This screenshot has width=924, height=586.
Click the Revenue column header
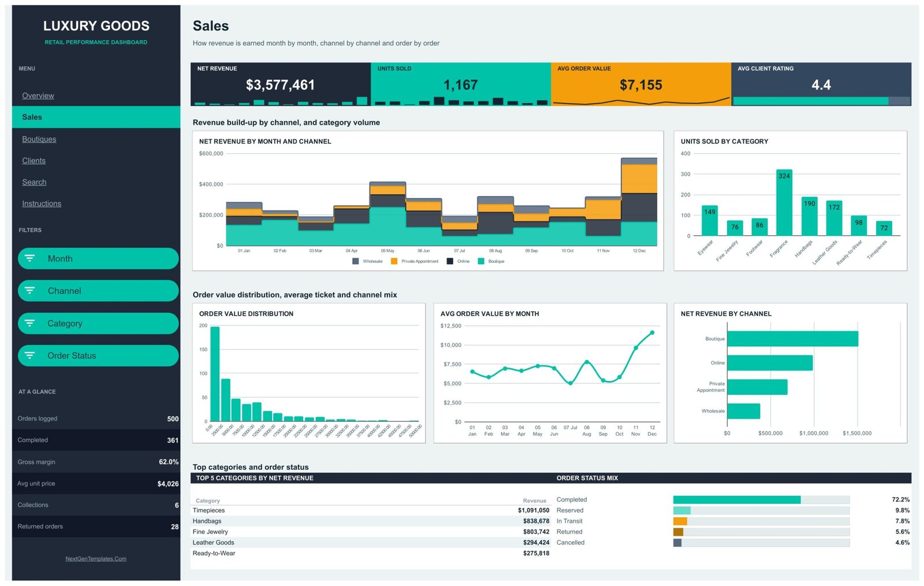click(534, 500)
